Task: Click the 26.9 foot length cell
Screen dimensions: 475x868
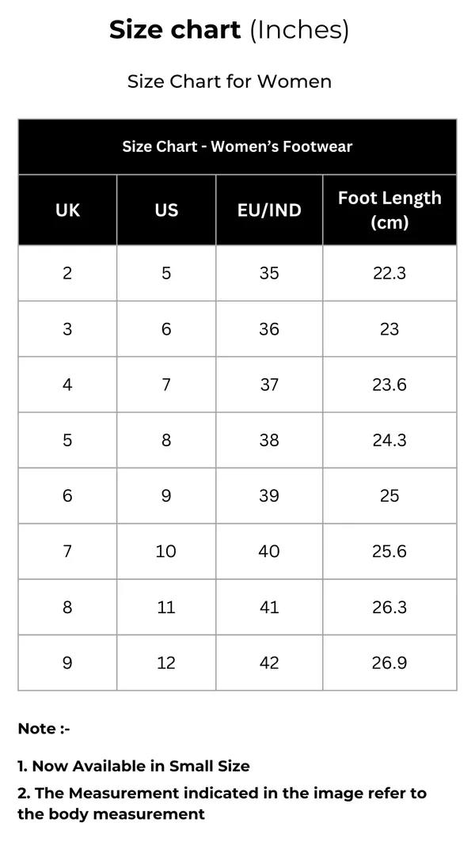Action: (389, 663)
